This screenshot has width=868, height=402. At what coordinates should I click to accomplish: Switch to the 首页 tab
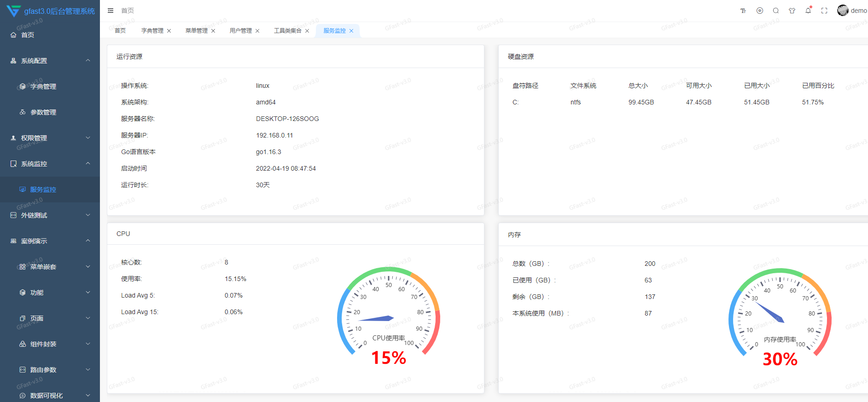[120, 31]
